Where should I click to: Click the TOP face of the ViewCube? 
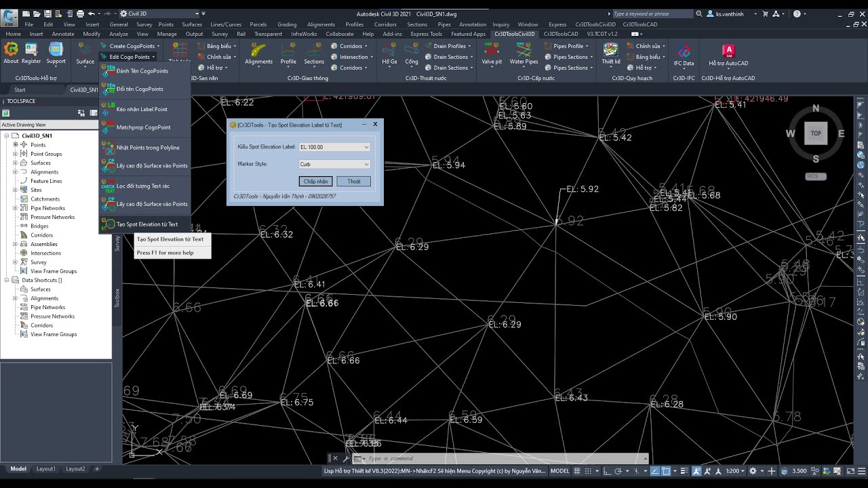pos(816,134)
